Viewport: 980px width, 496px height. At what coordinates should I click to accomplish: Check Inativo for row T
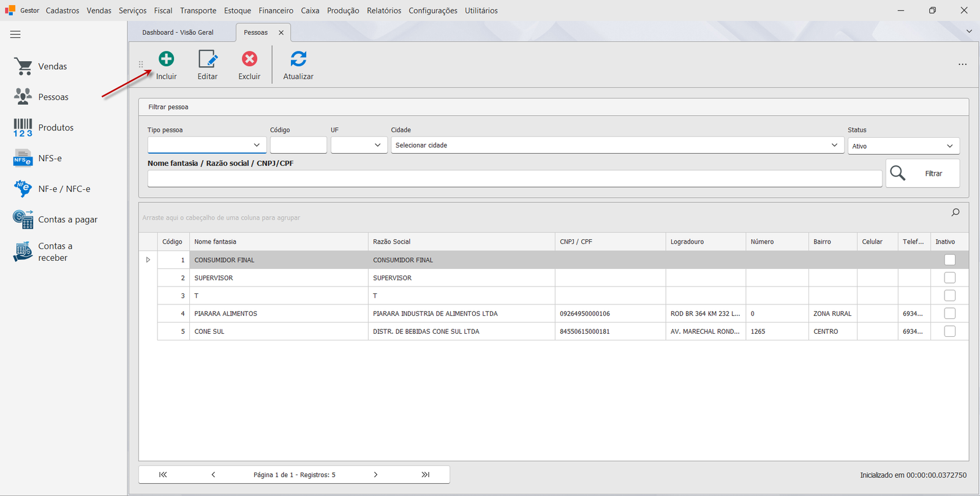pyautogui.click(x=950, y=295)
